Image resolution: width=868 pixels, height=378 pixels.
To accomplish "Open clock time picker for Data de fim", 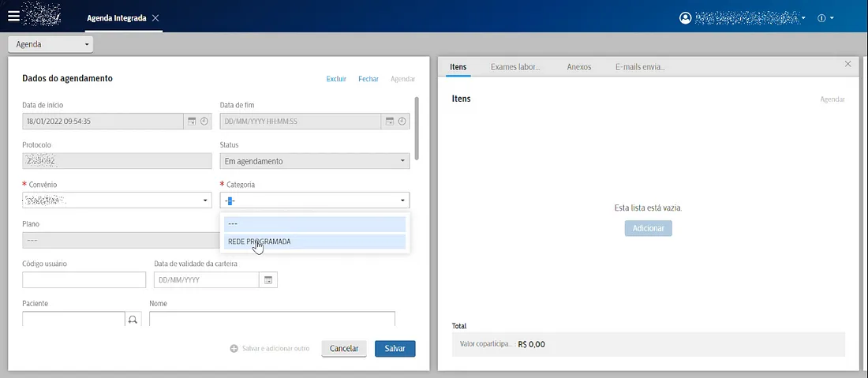I will [402, 122].
